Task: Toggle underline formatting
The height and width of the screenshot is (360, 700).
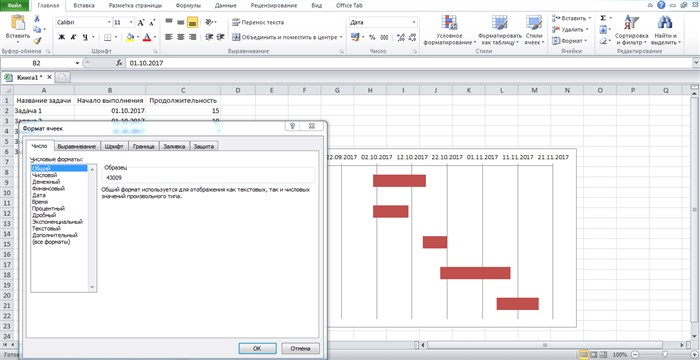Action: click(84, 37)
